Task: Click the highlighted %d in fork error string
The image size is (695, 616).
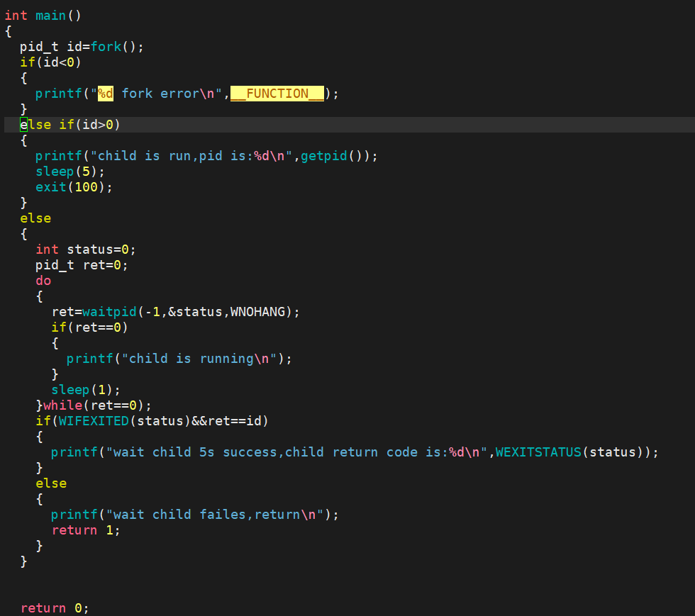Action: [x=106, y=94]
